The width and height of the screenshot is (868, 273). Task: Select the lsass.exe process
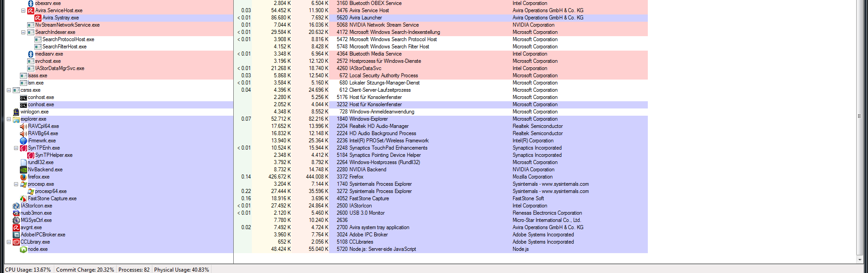pos(38,75)
